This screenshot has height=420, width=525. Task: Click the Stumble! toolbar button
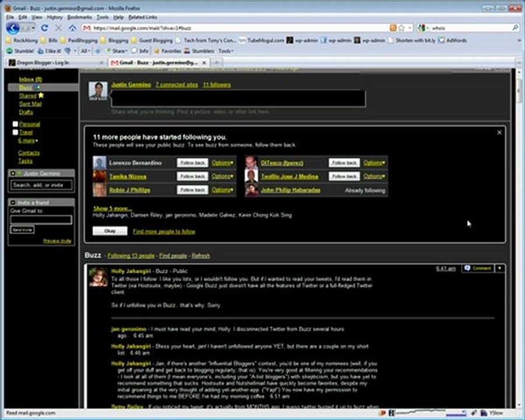pos(20,51)
